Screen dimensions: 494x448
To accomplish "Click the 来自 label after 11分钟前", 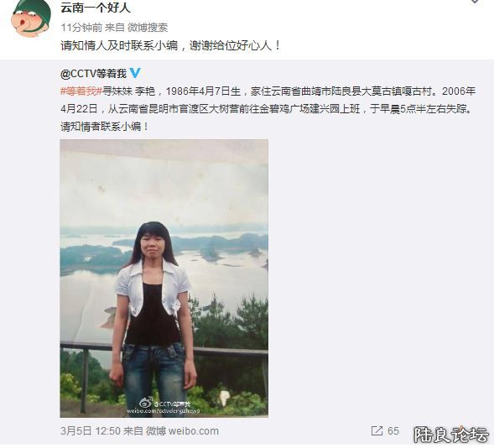I will pos(115,28).
